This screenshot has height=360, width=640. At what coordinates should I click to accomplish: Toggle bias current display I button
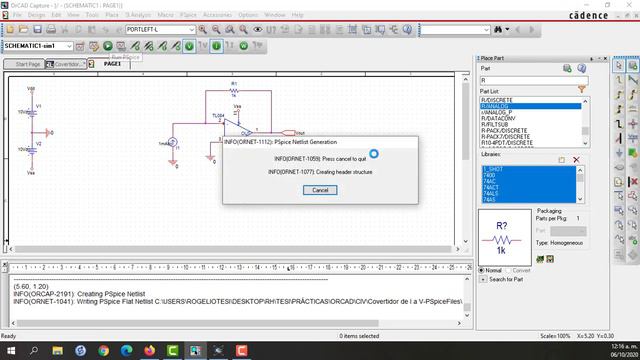216,46
